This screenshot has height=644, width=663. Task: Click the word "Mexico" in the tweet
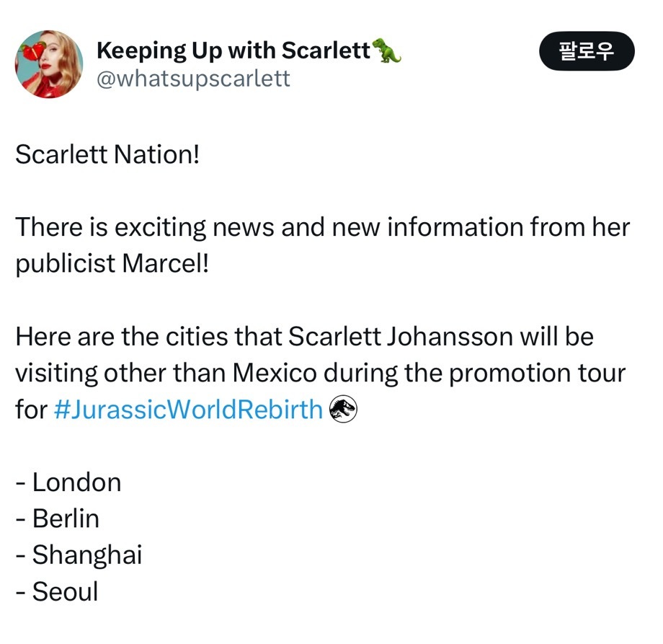(x=275, y=374)
